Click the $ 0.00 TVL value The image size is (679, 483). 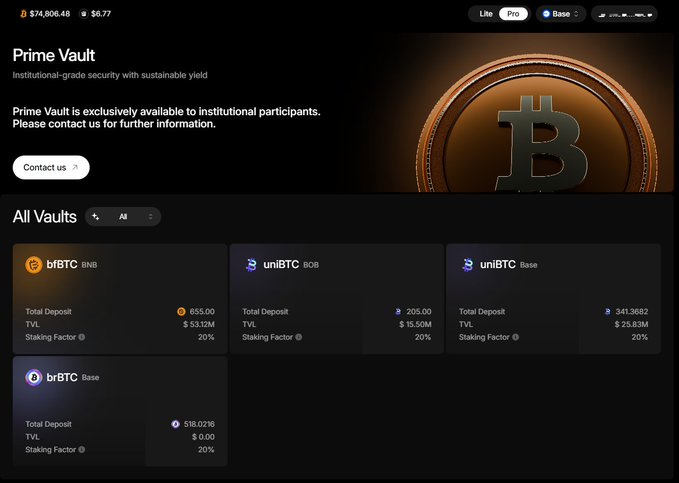pos(203,437)
